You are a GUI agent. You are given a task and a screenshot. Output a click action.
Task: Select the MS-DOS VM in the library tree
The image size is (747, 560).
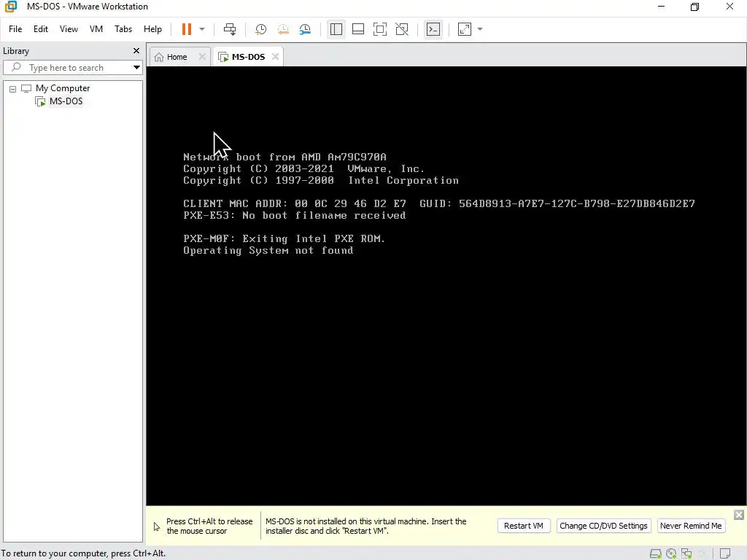[x=66, y=101]
